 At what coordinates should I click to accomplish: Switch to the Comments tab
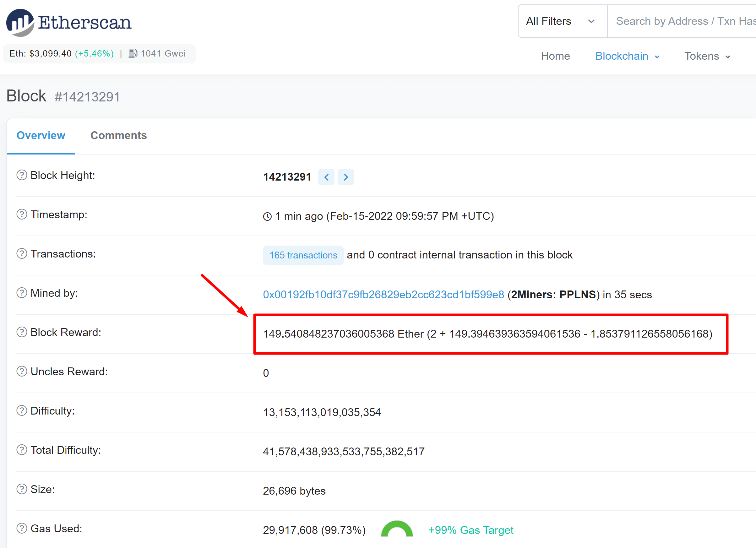pos(118,135)
